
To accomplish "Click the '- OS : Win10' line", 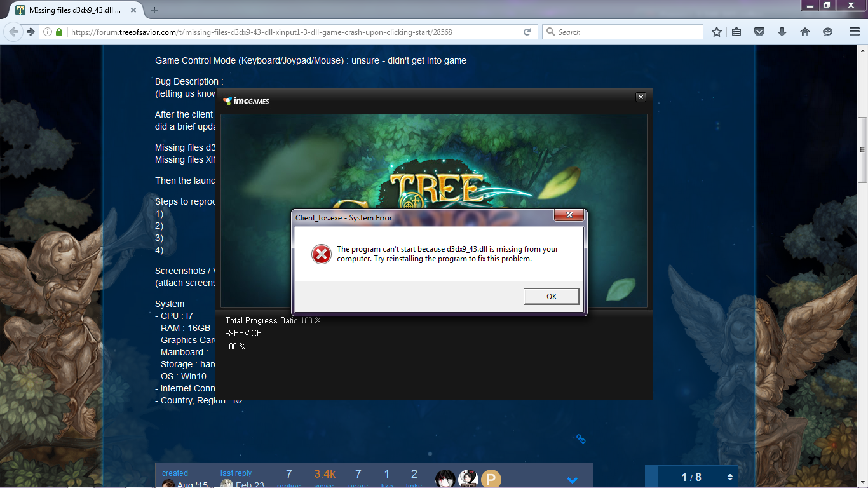I will pyautogui.click(x=180, y=376).
